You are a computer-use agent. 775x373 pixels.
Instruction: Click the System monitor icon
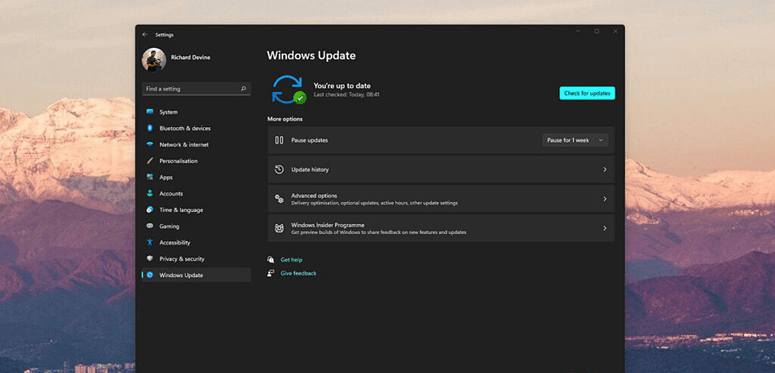(150, 112)
